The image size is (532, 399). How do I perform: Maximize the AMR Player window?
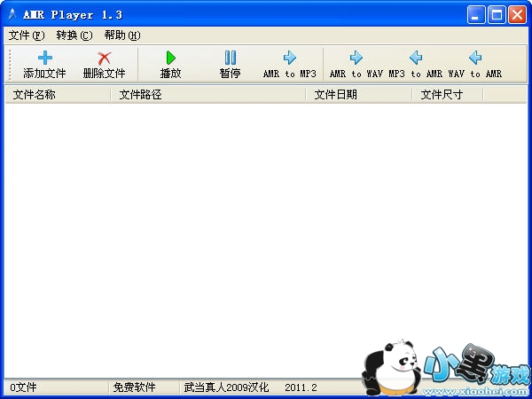click(497, 15)
